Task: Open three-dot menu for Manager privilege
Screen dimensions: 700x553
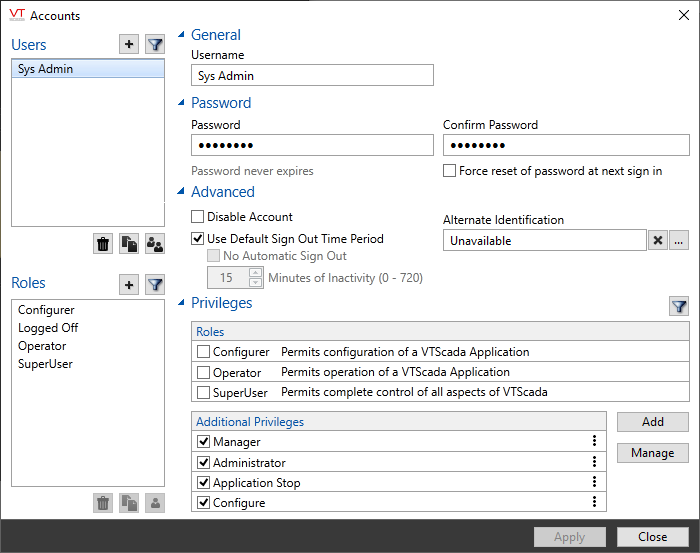Action: coord(594,441)
